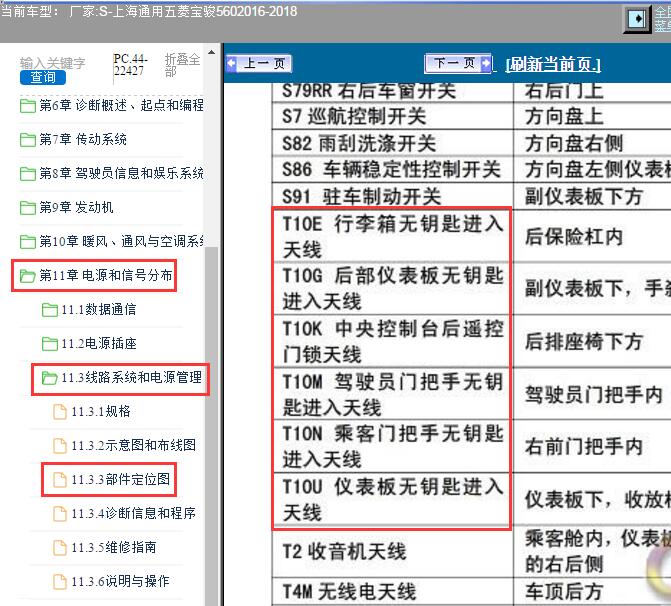This screenshot has width=671, height=606.
Task: Open 11.3.1规格 page
Action: [x=101, y=411]
